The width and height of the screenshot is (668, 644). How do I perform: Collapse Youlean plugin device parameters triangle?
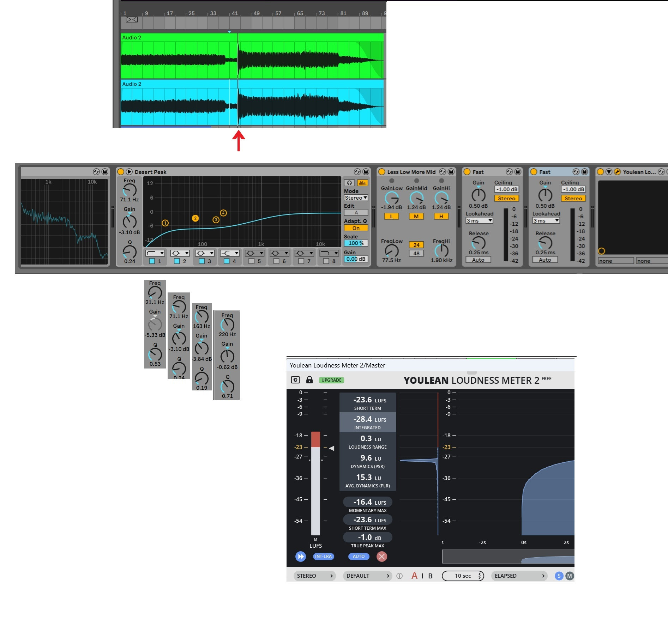(609, 172)
